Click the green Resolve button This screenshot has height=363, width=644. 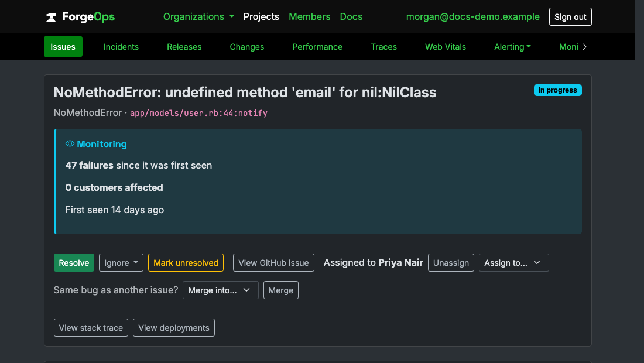pos(74,263)
